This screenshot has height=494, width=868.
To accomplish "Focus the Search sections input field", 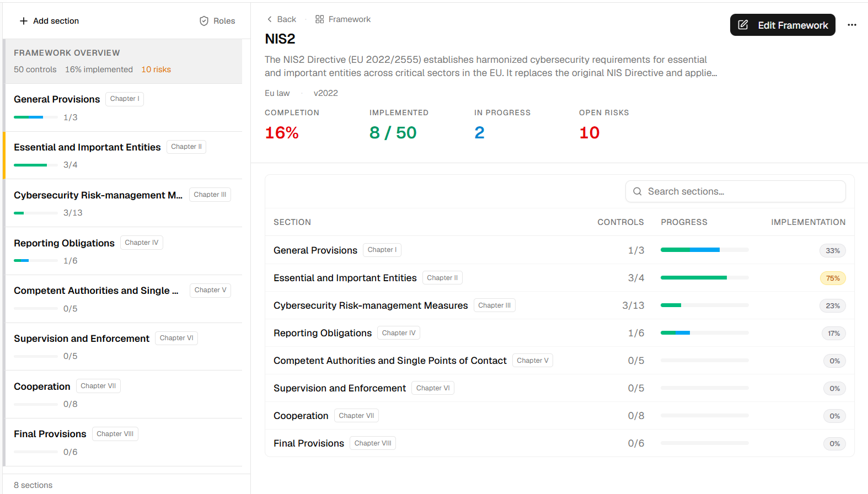I will coord(736,191).
